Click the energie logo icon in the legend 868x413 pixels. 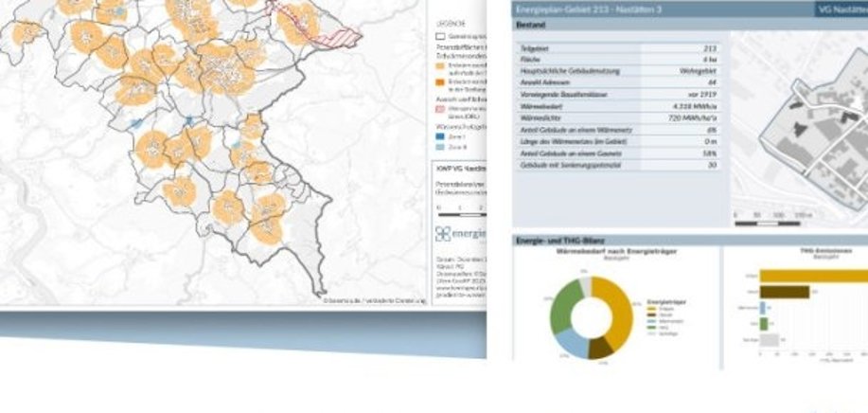coord(442,234)
